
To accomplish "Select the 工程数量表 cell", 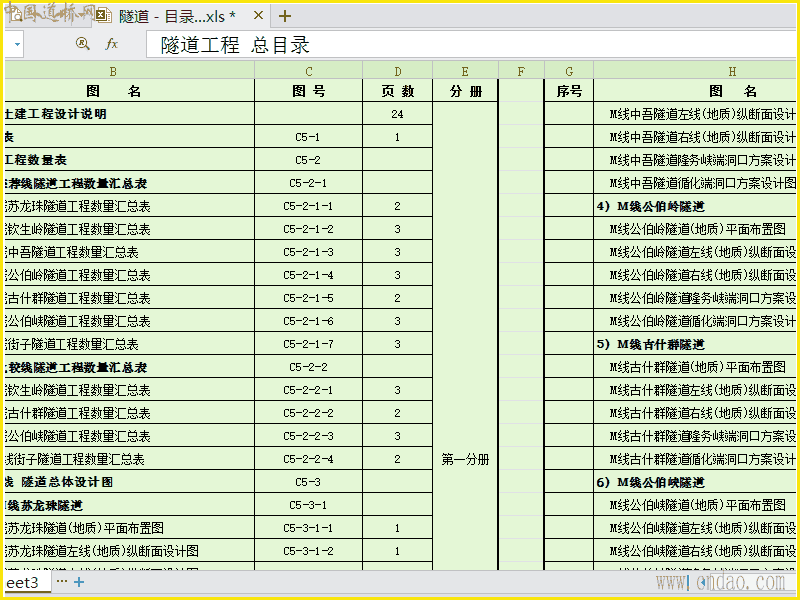I will click(x=130, y=160).
